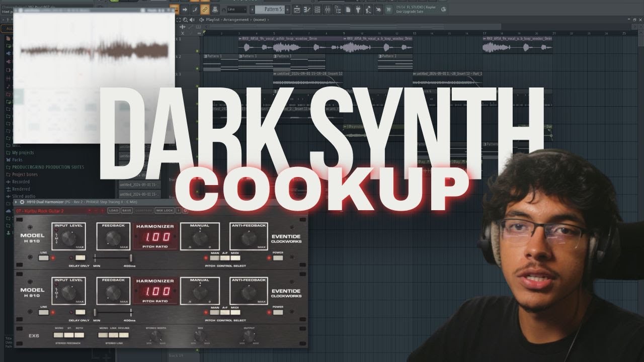Open the Browser view toolbar icon

pyautogui.click(x=338, y=9)
